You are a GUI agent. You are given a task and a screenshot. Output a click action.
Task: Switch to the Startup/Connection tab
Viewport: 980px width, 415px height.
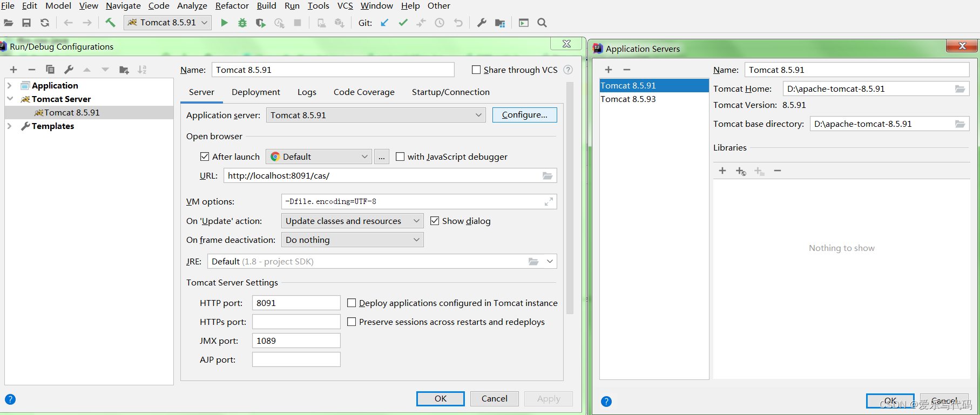point(451,92)
